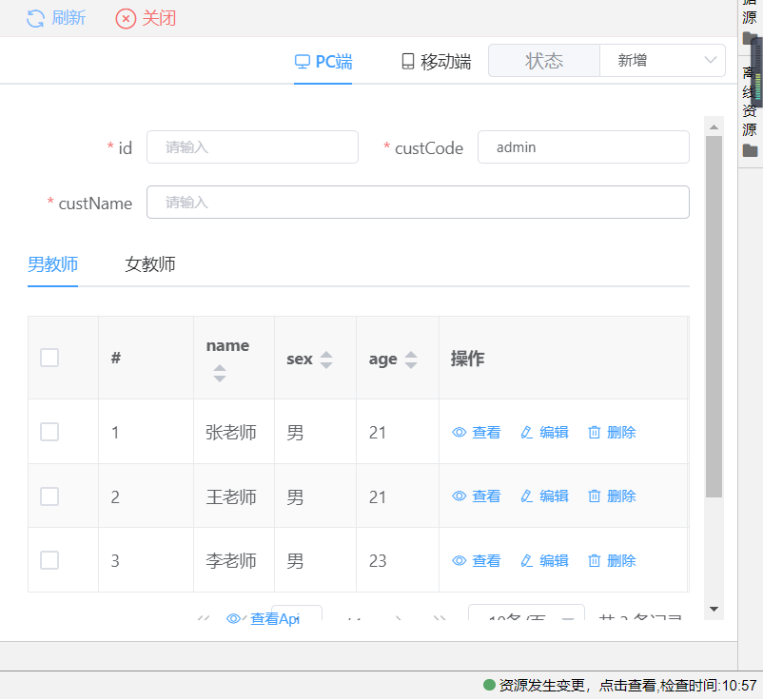The image size is (763, 700).
Task: Open the 新增 status dropdown
Action: (662, 61)
